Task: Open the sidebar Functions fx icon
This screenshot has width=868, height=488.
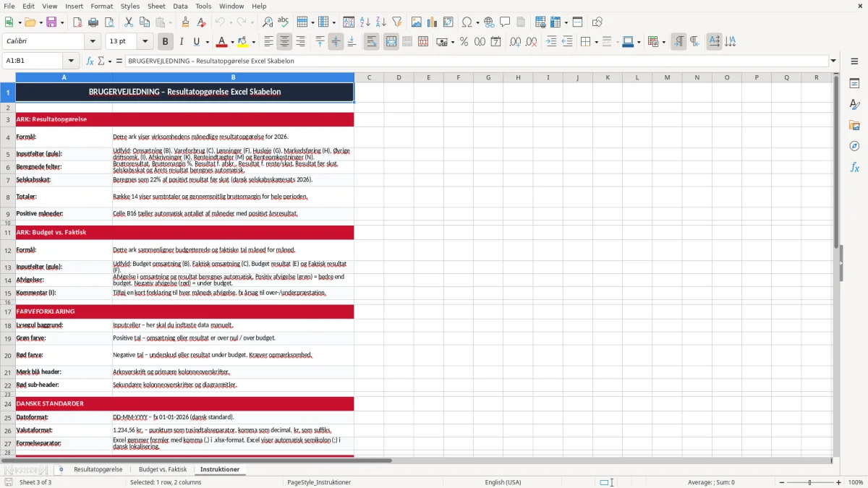Action: [x=854, y=168]
